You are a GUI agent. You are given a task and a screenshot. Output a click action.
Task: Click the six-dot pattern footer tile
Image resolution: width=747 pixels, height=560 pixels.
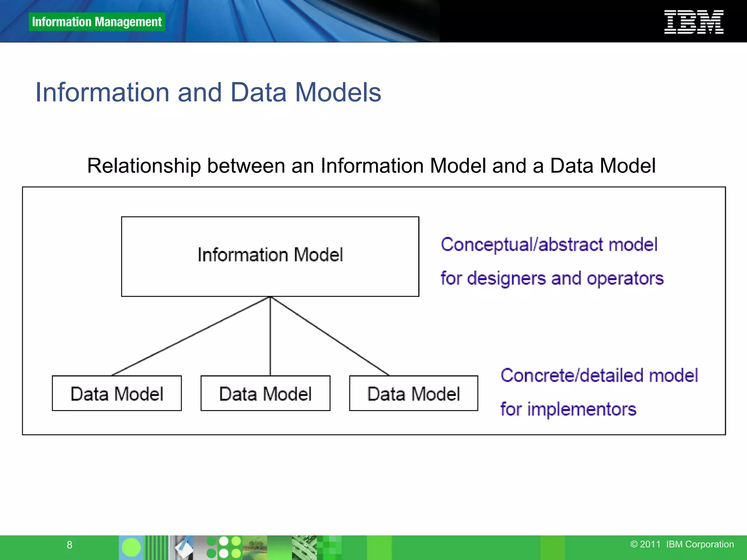click(224, 547)
